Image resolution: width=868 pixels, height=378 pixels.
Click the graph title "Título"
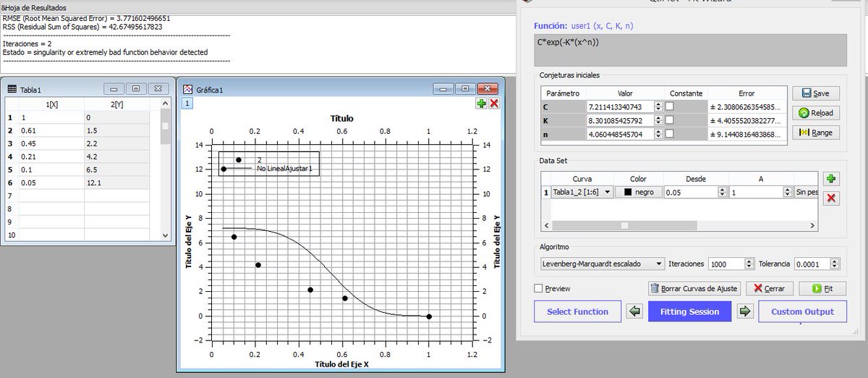pos(342,118)
